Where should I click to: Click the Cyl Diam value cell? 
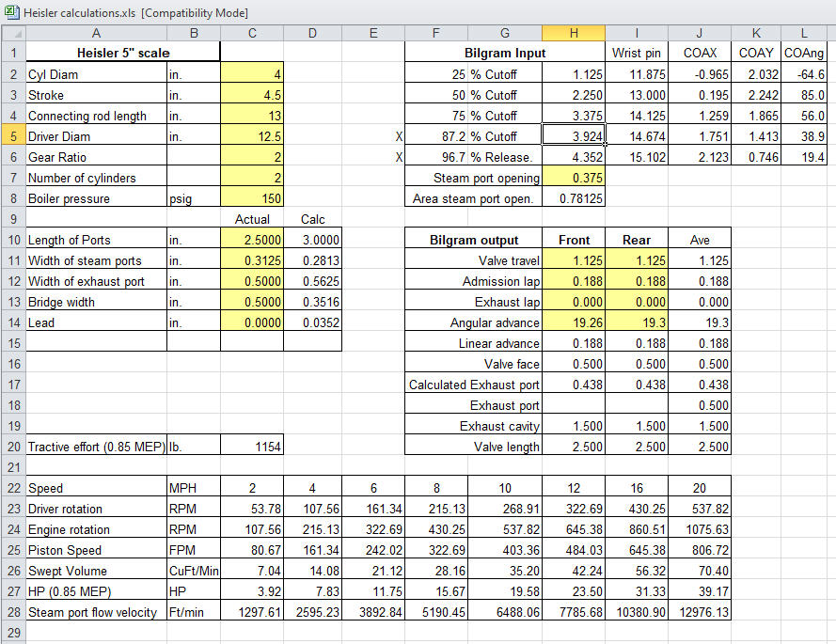click(252, 74)
